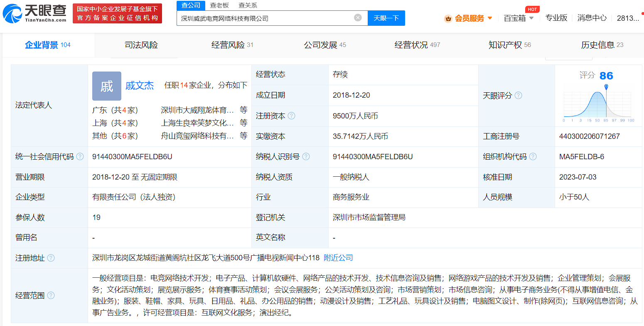Select registration number 440300206071267
The image size is (644, 326).
click(x=590, y=136)
